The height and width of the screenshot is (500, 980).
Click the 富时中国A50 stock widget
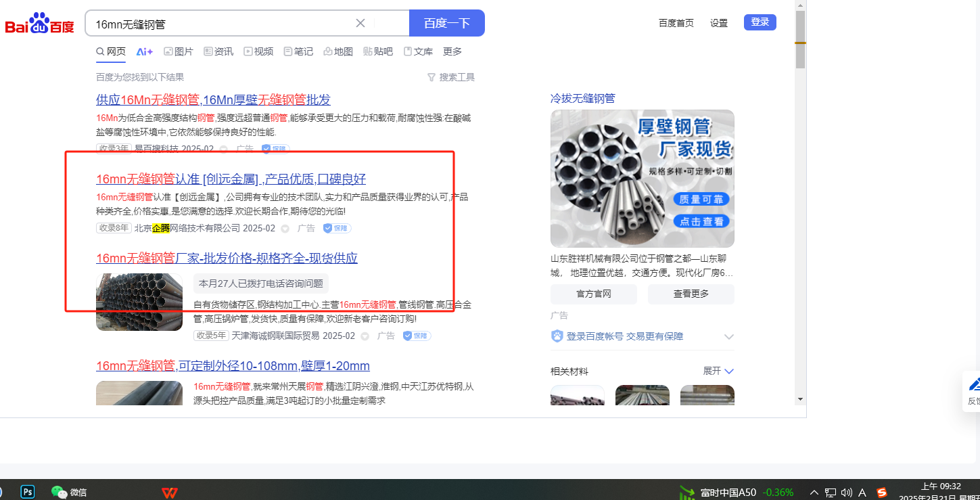coord(737,492)
